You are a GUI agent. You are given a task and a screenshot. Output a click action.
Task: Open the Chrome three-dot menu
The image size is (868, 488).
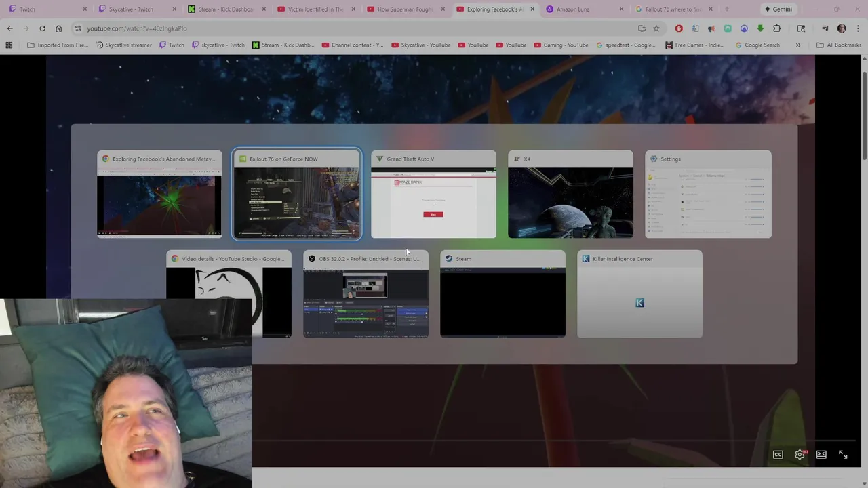[856, 28]
